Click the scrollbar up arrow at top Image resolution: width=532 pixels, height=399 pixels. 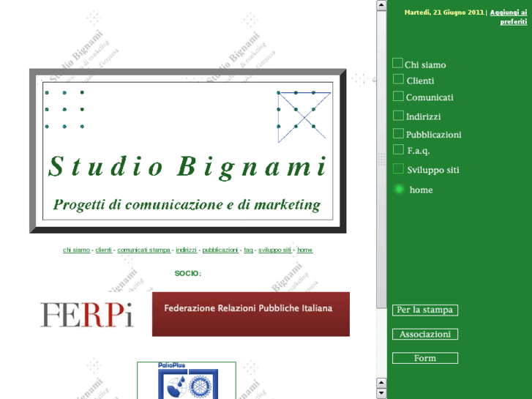[x=381, y=5]
